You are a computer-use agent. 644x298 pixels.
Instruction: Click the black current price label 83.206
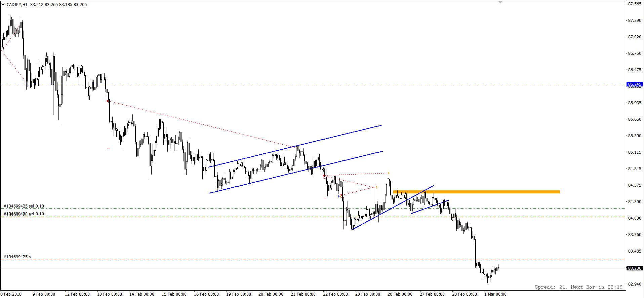635,268
